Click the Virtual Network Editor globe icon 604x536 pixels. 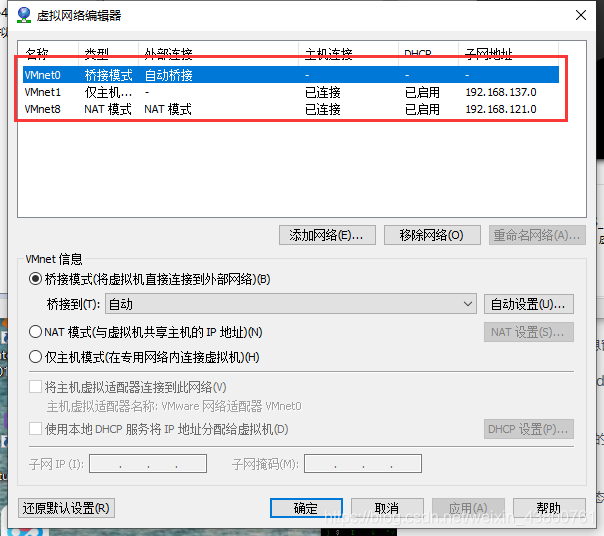click(x=24, y=15)
